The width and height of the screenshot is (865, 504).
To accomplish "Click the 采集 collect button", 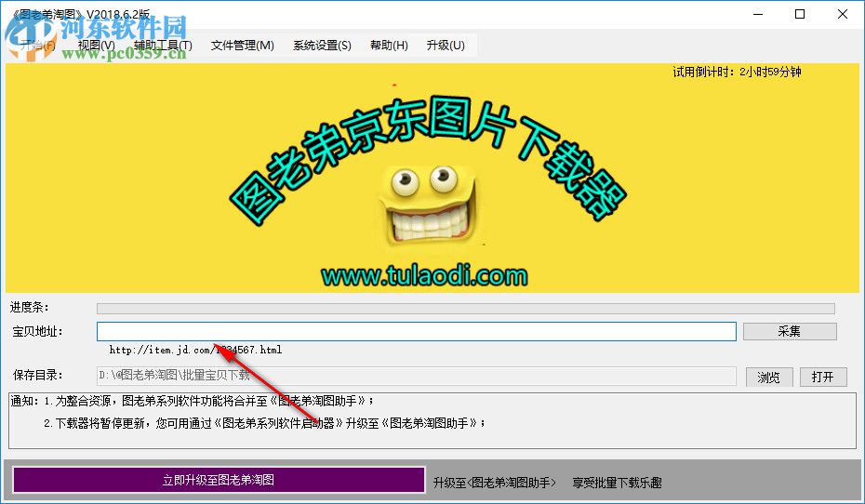I will tap(790, 331).
